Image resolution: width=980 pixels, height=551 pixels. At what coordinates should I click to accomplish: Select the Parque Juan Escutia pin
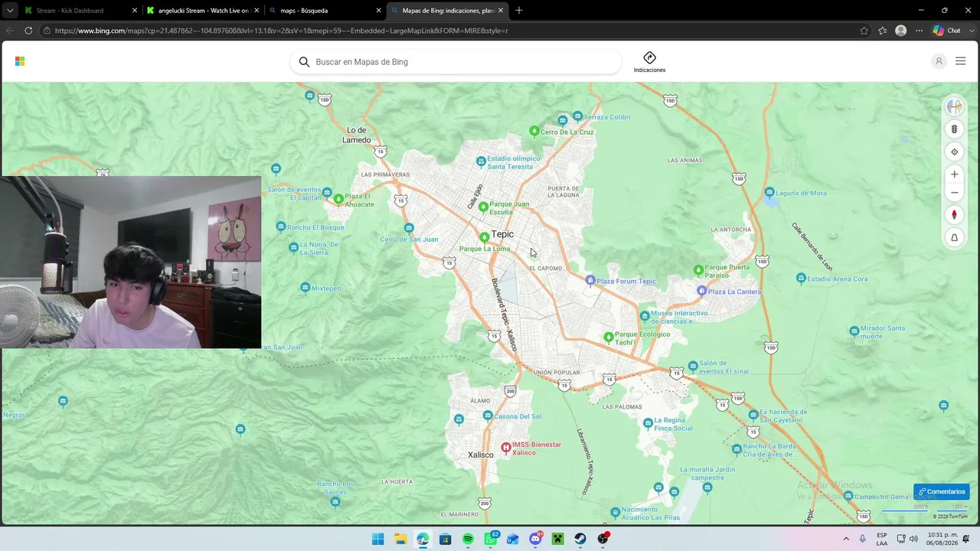click(x=483, y=207)
